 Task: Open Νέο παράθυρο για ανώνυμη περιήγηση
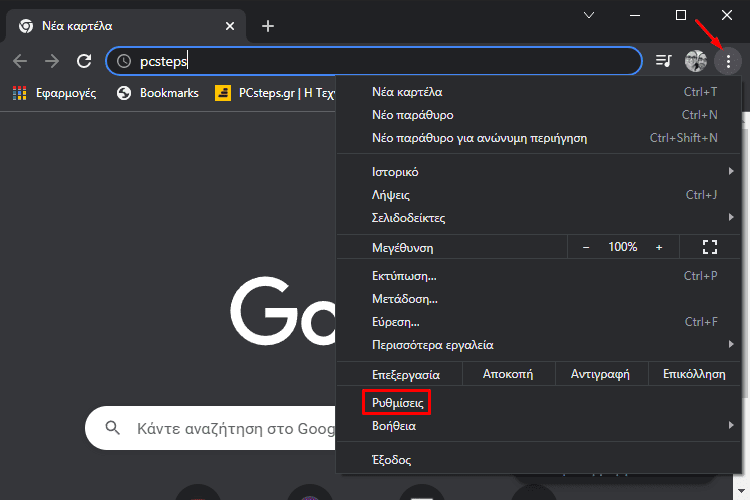point(539,138)
